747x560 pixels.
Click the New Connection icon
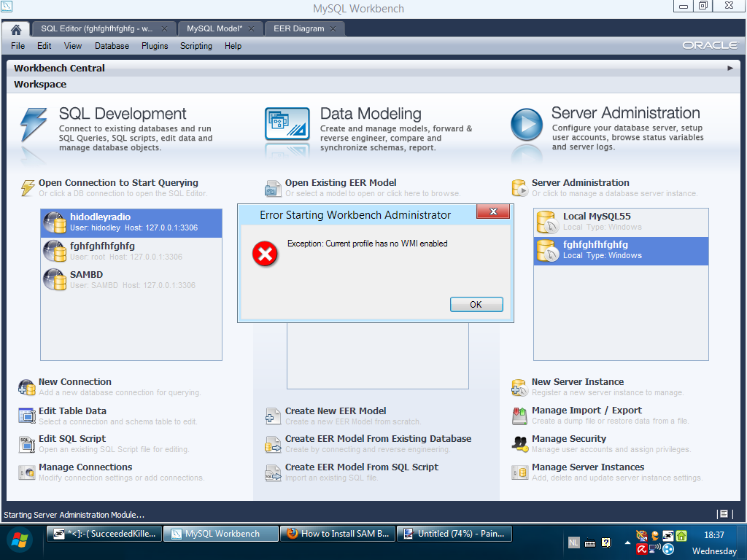coord(27,387)
